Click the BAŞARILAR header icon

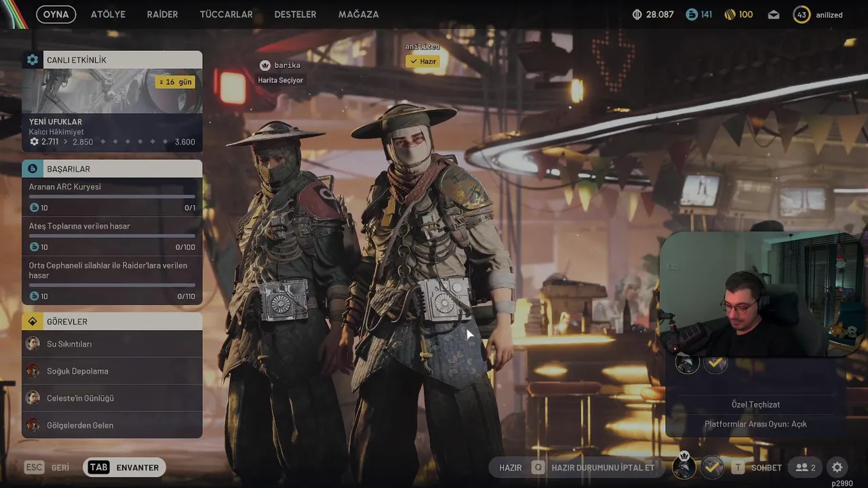pyautogui.click(x=33, y=169)
